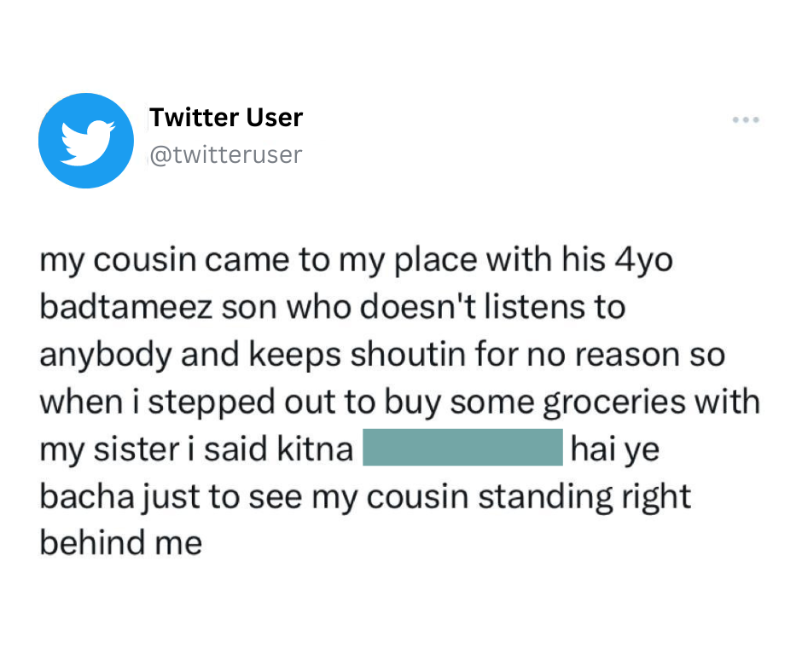Open the "Twitter User" display name profile

tap(226, 118)
